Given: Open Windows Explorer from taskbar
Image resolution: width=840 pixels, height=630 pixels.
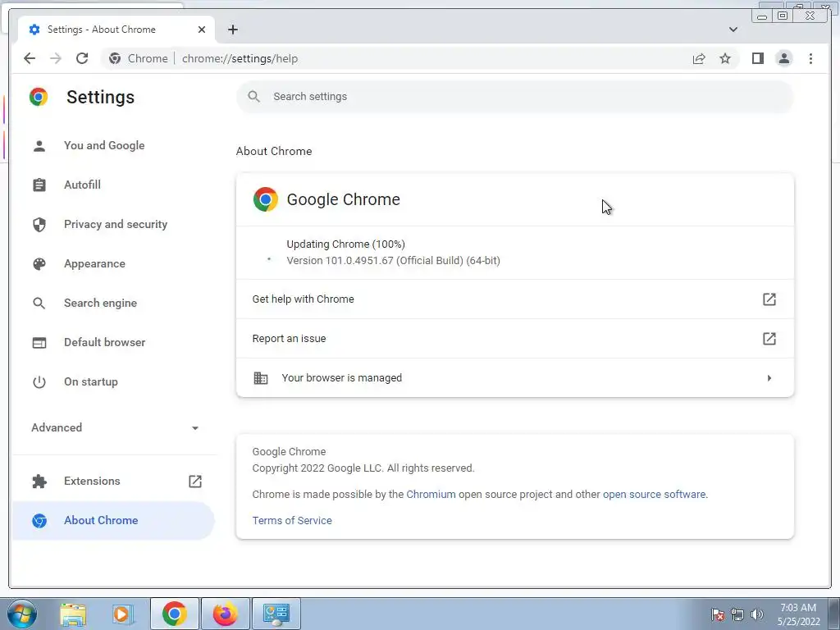Looking at the screenshot, I should click(73, 614).
